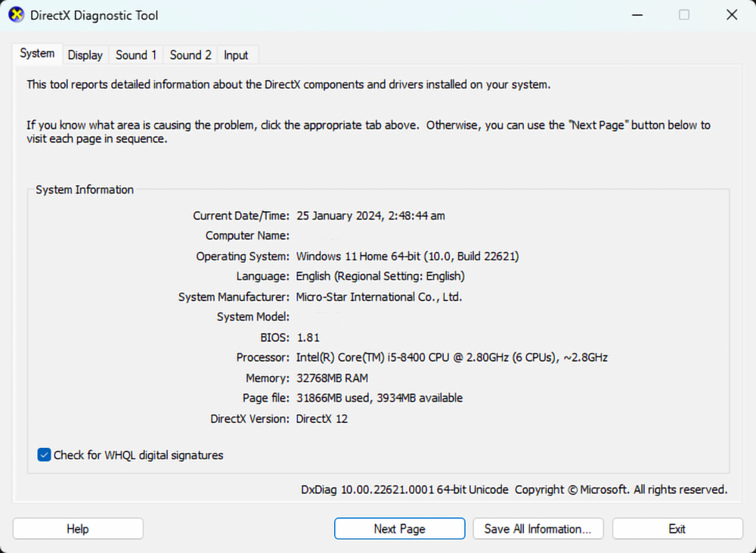Image resolution: width=756 pixels, height=553 pixels.
Task: Click DirectX Version value DirectX 12
Action: 321,418
